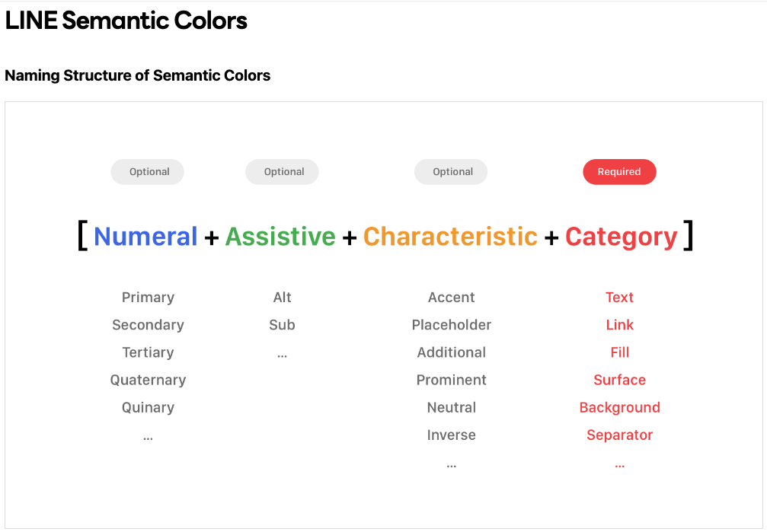Select the red Background category item

coord(619,407)
